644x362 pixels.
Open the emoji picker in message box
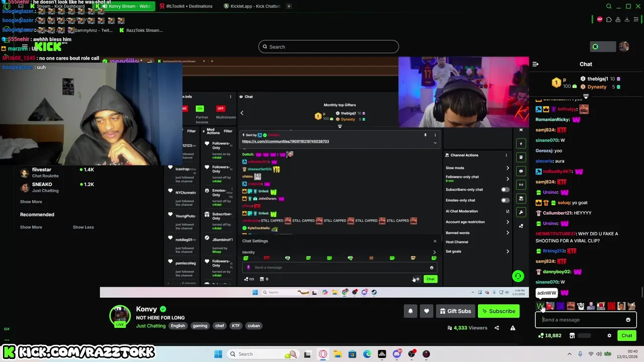tap(628, 320)
